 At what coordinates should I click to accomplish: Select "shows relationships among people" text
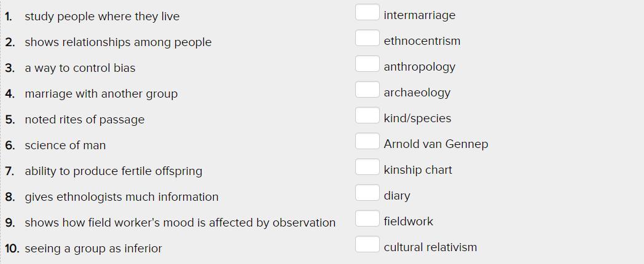click(x=118, y=42)
